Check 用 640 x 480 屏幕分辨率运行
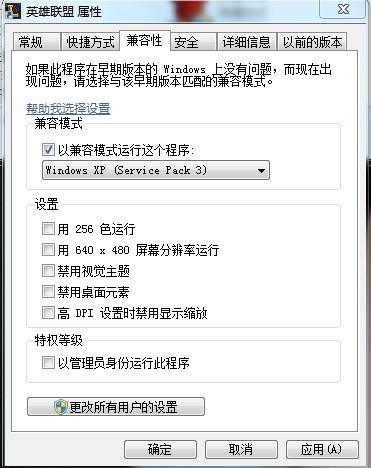The image size is (371, 468). pyautogui.click(x=48, y=249)
